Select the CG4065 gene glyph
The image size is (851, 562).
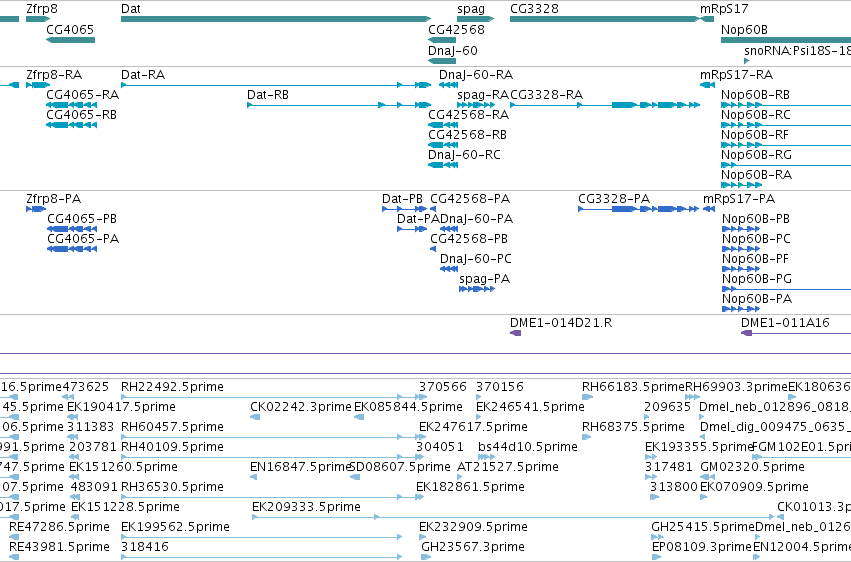pos(71,40)
